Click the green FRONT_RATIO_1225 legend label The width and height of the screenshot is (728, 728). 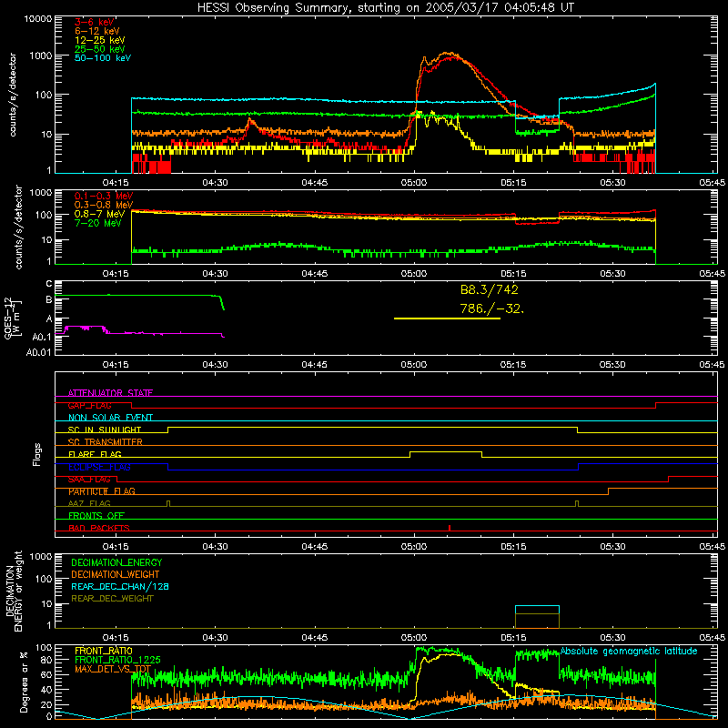pos(117,660)
